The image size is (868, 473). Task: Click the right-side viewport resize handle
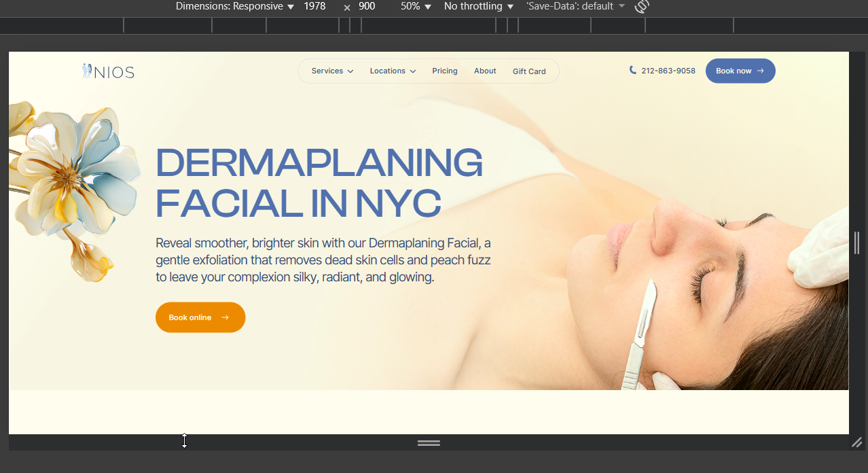pos(857,243)
